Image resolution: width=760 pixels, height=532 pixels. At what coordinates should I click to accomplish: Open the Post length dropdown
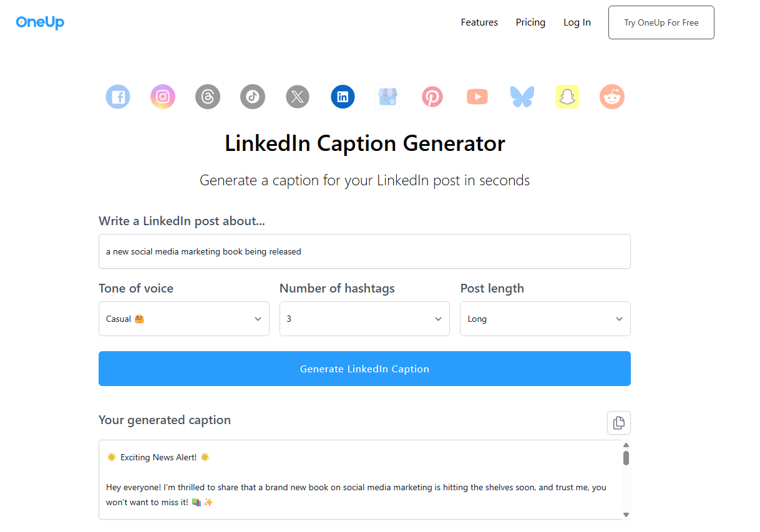pos(545,319)
